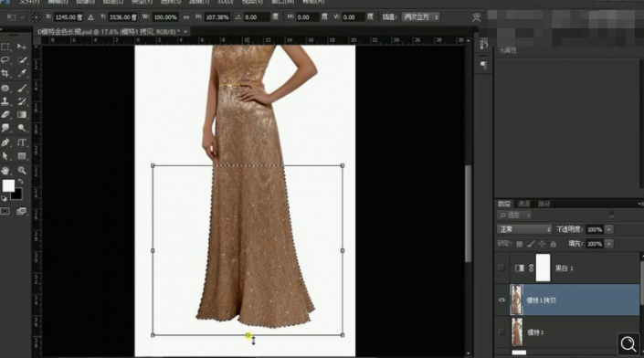Image resolution: width=644 pixels, height=358 pixels.
Task: Toggle relative positioning triangle in options bar
Action: 90,17
